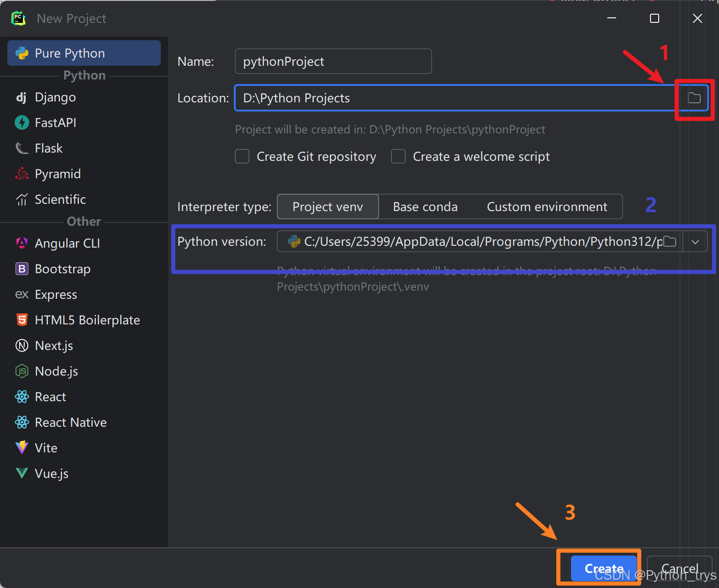This screenshot has width=719, height=588.
Task: Click the Flask horn icon
Action: pos(22,148)
